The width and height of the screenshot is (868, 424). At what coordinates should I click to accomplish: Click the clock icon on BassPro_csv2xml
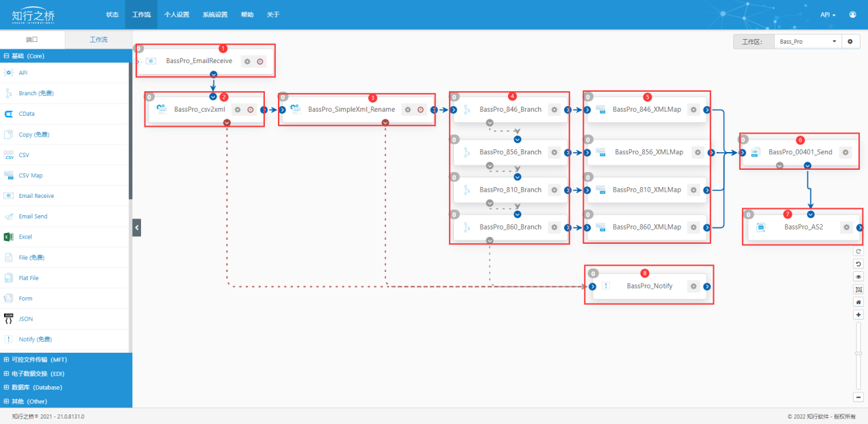coord(250,110)
